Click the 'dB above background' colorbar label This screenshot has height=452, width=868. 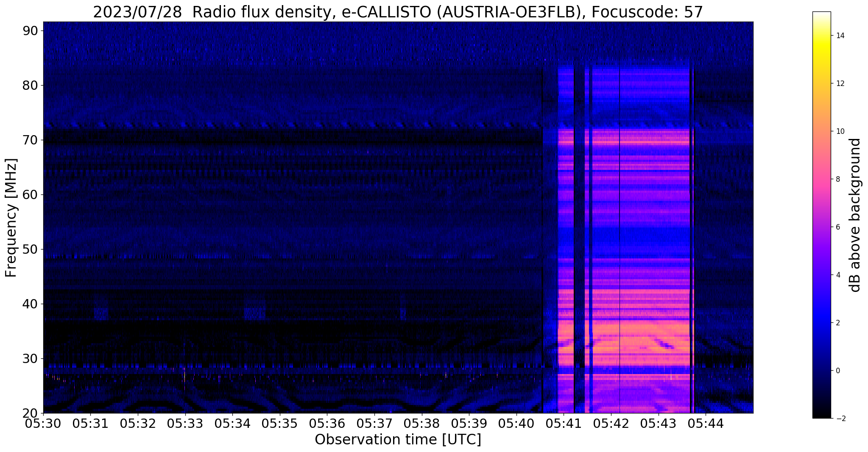click(x=855, y=215)
